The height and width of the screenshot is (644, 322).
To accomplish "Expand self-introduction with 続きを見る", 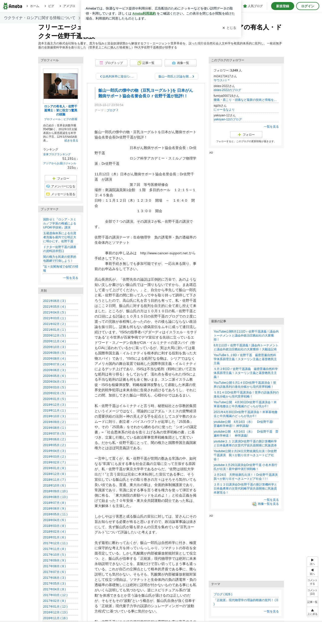I will pyautogui.click(x=71, y=141).
